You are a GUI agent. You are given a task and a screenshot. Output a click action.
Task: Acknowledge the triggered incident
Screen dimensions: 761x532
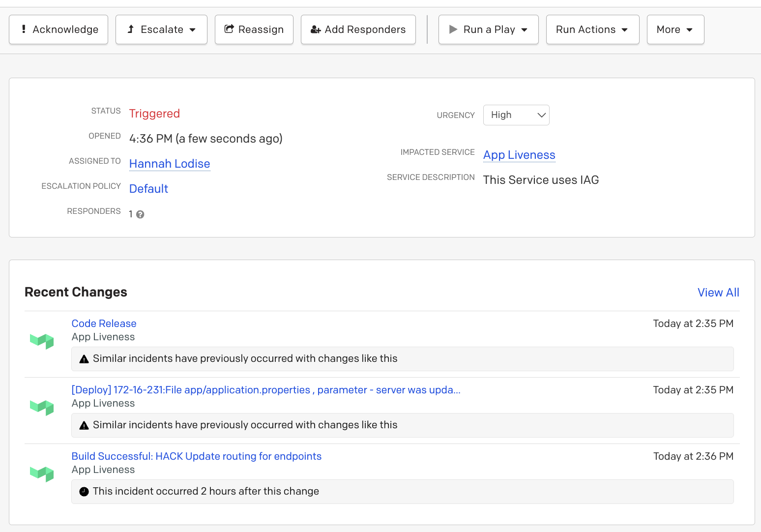click(58, 29)
